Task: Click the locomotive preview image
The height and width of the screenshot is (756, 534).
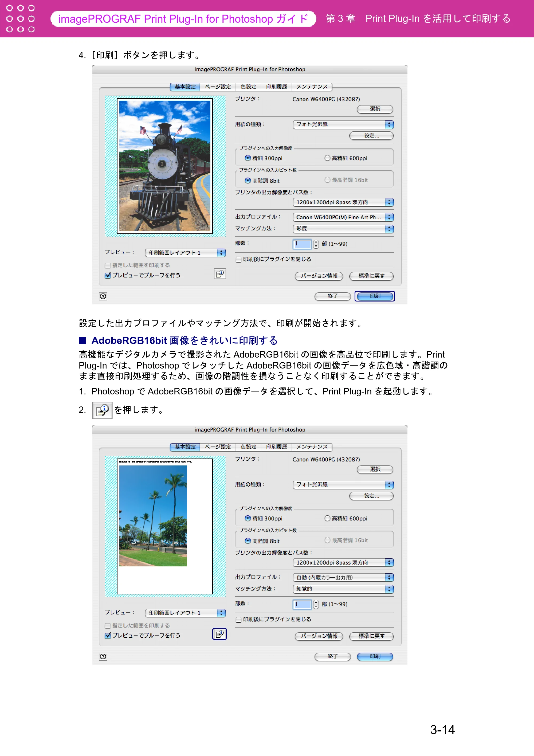Action: [165, 166]
